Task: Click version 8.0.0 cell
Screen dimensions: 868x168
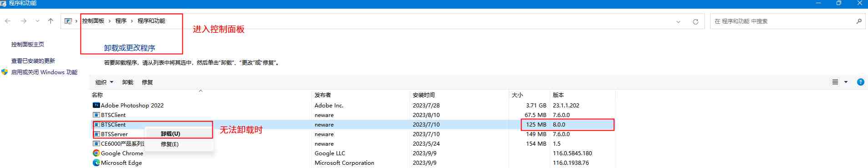Action: (x=559, y=124)
